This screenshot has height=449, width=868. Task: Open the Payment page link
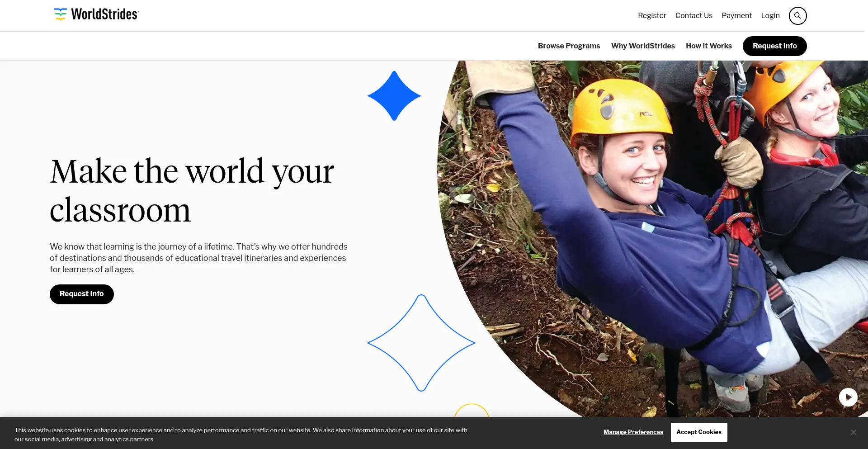click(x=736, y=15)
